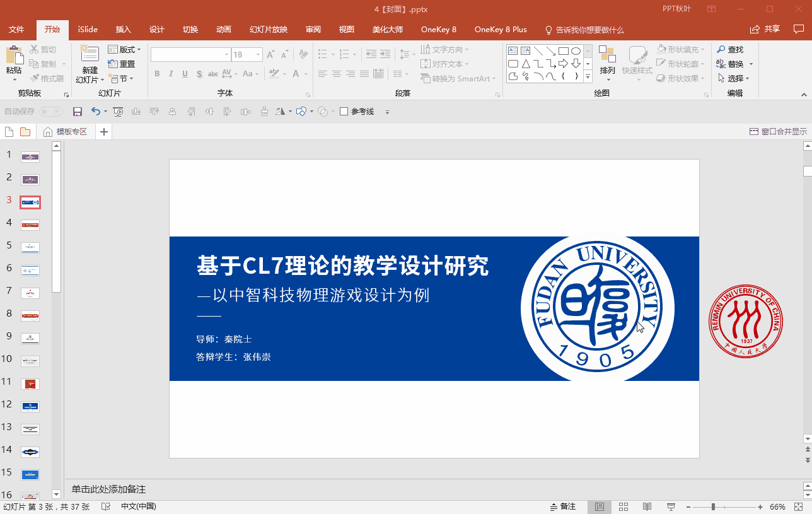Select the triangle shape in shapes gallery
812x514 pixels.
click(x=525, y=64)
